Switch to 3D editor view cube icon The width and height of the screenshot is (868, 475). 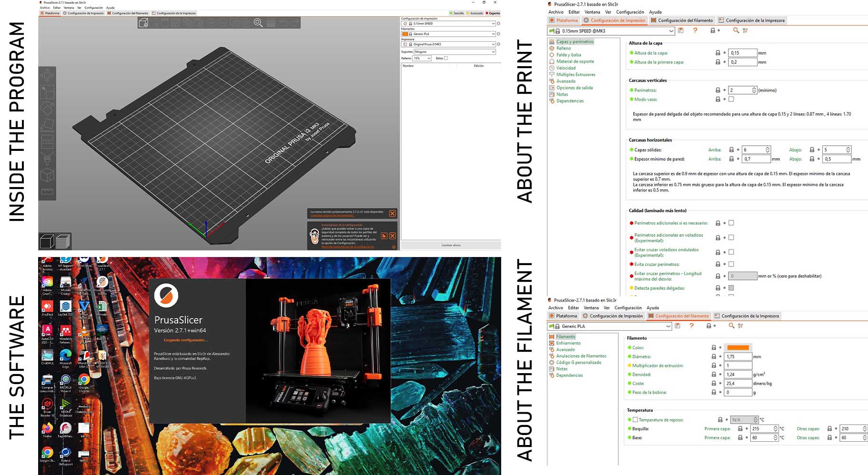47,242
